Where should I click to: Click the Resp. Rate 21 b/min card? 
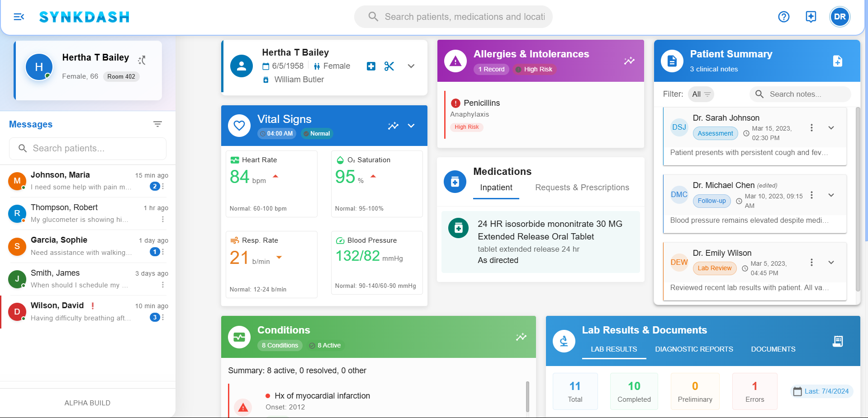pyautogui.click(x=271, y=264)
